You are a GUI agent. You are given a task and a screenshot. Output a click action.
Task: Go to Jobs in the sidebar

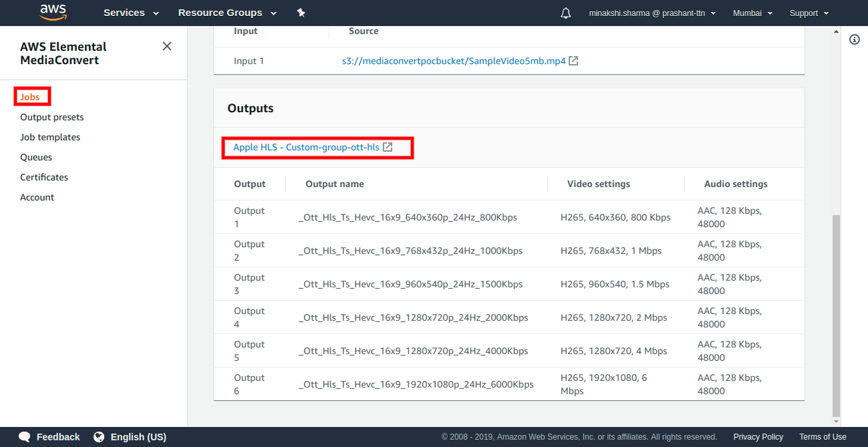coord(30,97)
